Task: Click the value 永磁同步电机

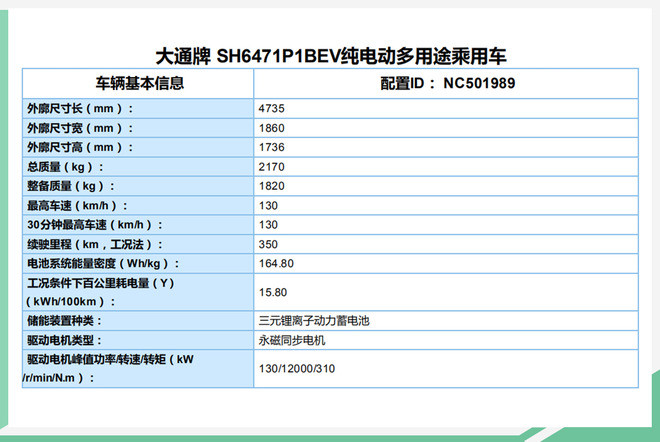Action: click(292, 340)
